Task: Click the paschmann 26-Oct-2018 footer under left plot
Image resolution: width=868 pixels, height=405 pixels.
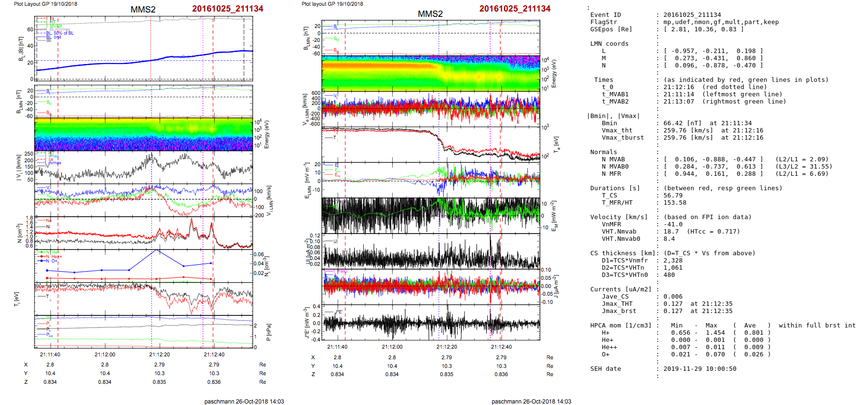Action: coord(244,402)
